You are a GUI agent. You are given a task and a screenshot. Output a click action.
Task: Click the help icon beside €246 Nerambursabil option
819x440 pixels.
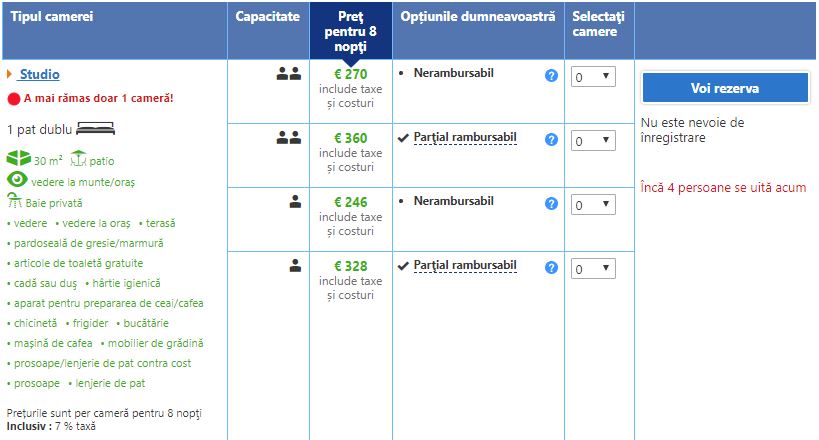point(551,203)
